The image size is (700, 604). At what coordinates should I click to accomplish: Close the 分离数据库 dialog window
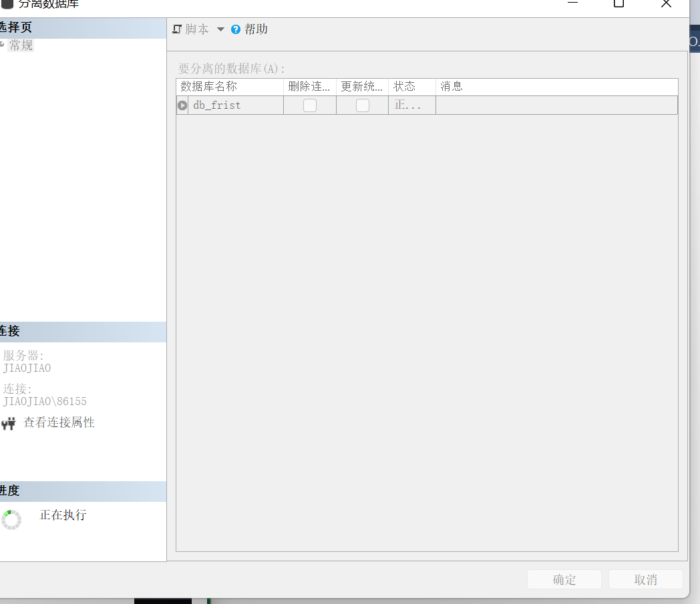coord(666,3)
